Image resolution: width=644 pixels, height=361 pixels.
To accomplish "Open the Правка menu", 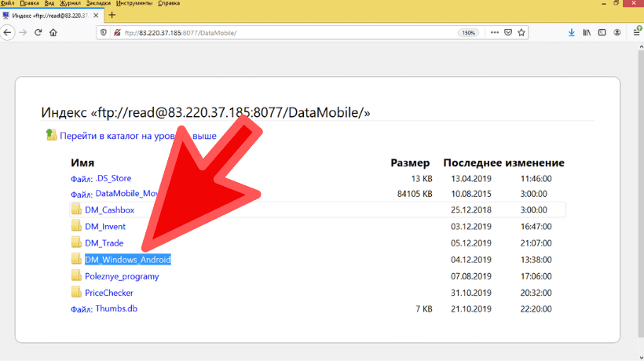I will pos(29,3).
